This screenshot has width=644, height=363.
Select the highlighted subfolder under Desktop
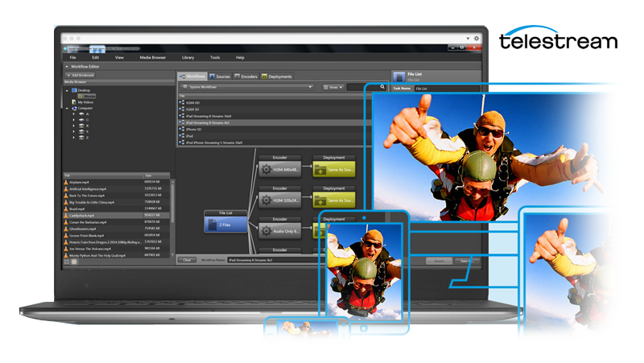[x=87, y=96]
